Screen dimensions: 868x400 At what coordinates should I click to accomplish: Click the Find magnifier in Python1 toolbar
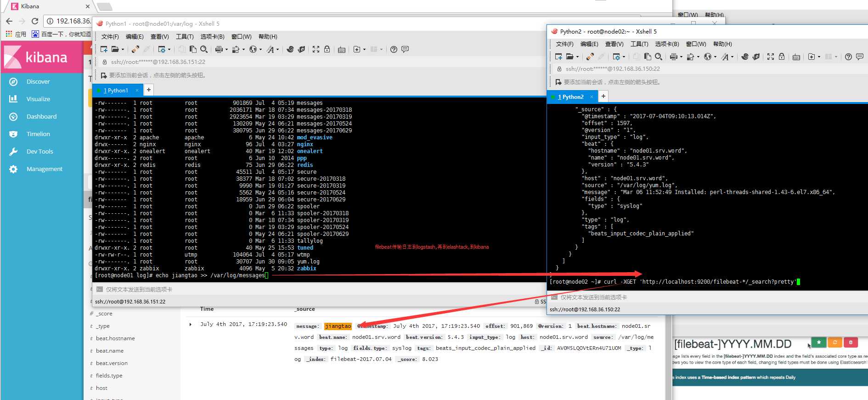click(x=204, y=49)
